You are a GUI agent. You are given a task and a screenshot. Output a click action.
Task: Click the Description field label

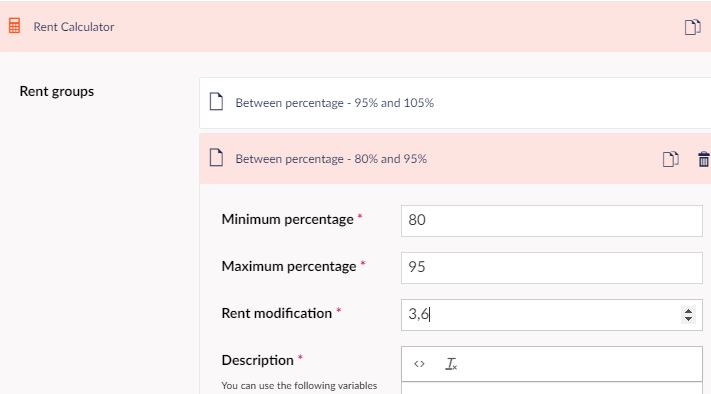[258, 360]
